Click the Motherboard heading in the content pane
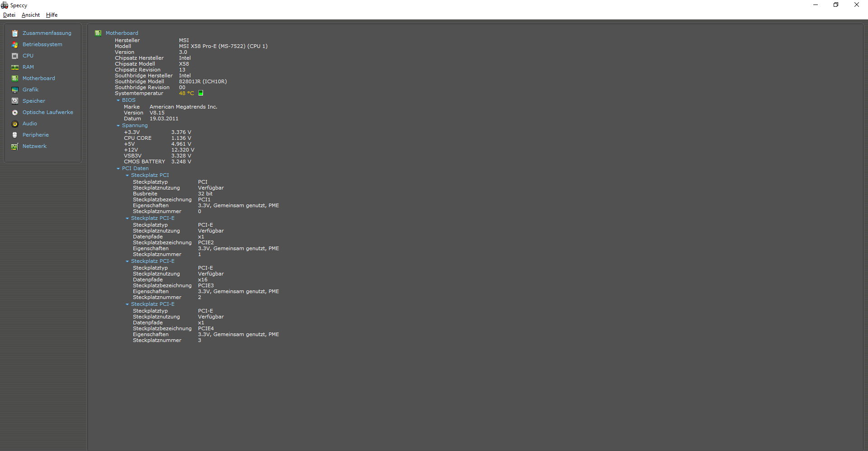Image resolution: width=868 pixels, height=451 pixels. pos(122,33)
